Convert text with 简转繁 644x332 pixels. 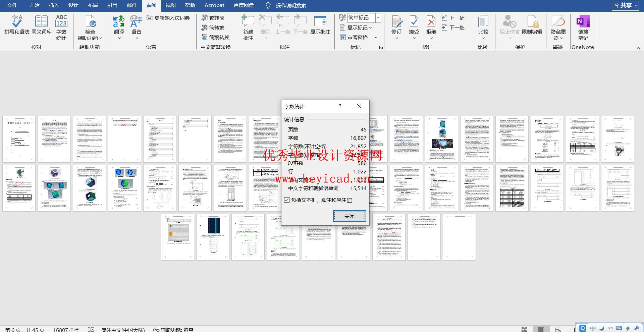click(x=213, y=27)
